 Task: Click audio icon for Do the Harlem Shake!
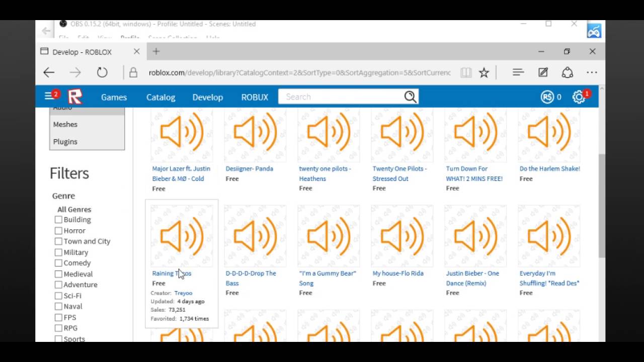tap(549, 133)
